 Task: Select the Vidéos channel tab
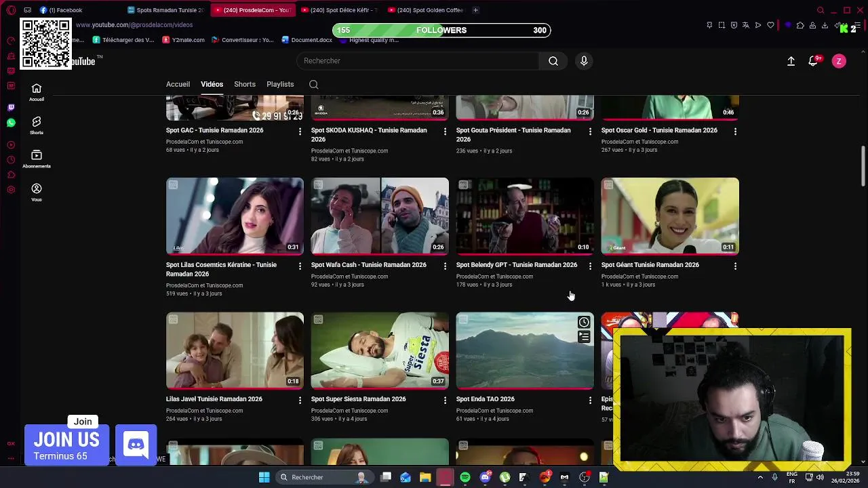tap(212, 85)
